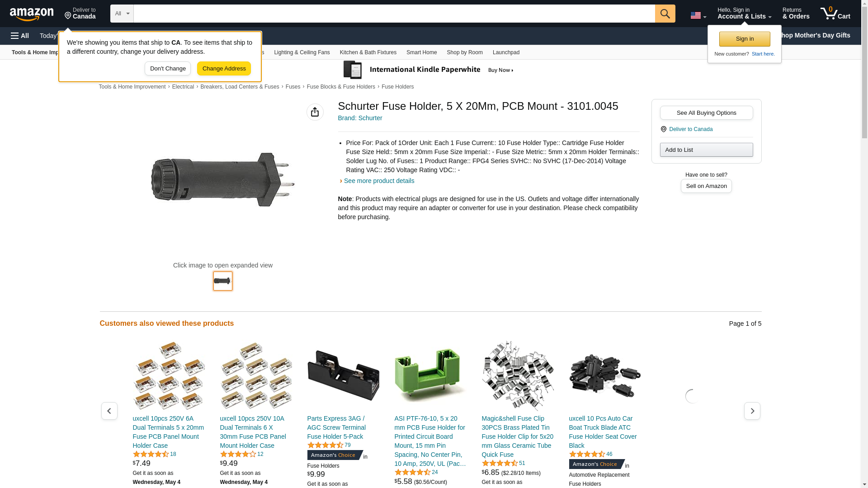Click the US flag language selector

coord(698,16)
